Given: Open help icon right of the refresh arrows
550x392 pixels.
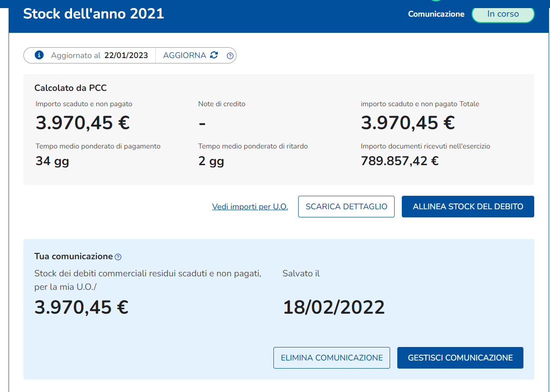Looking at the screenshot, I should (230, 56).
